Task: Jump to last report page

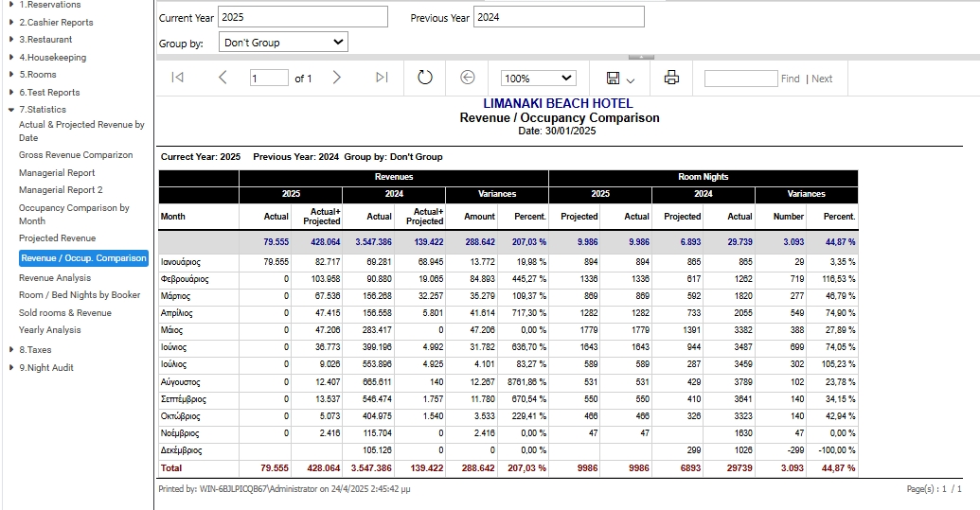Action: click(x=382, y=78)
